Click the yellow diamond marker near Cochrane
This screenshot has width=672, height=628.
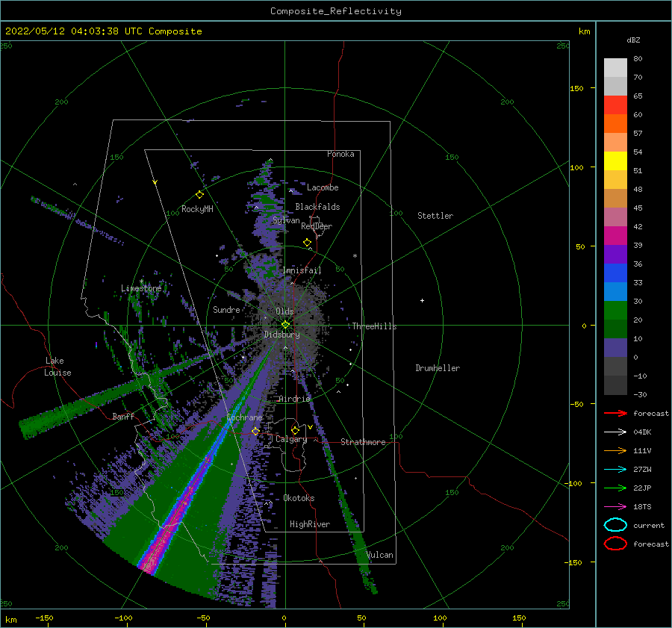pyautogui.click(x=255, y=431)
